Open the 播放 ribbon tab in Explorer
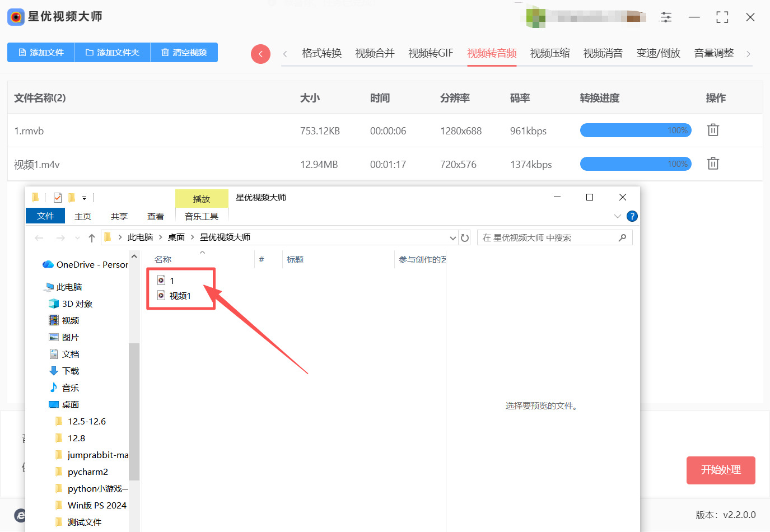The height and width of the screenshot is (532, 770). (x=202, y=198)
